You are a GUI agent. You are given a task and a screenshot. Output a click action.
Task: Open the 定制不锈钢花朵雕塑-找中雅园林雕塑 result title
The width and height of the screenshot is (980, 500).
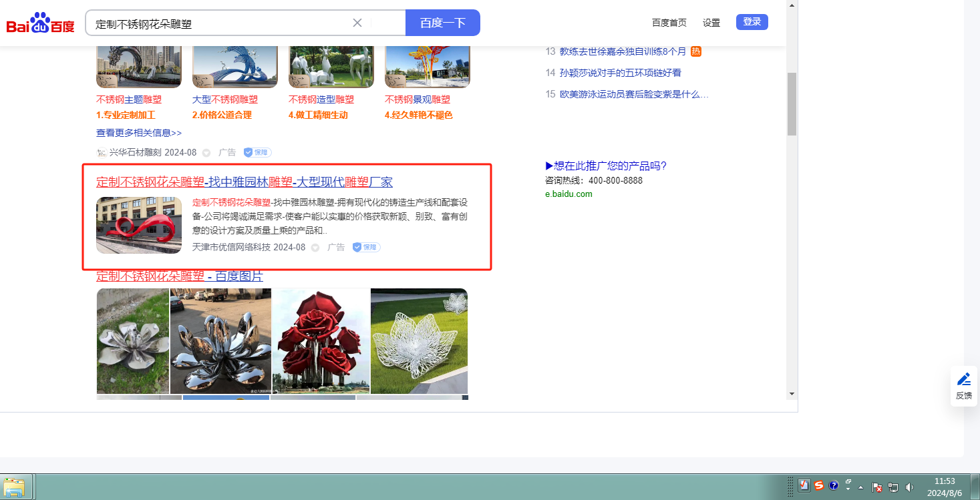coord(244,182)
